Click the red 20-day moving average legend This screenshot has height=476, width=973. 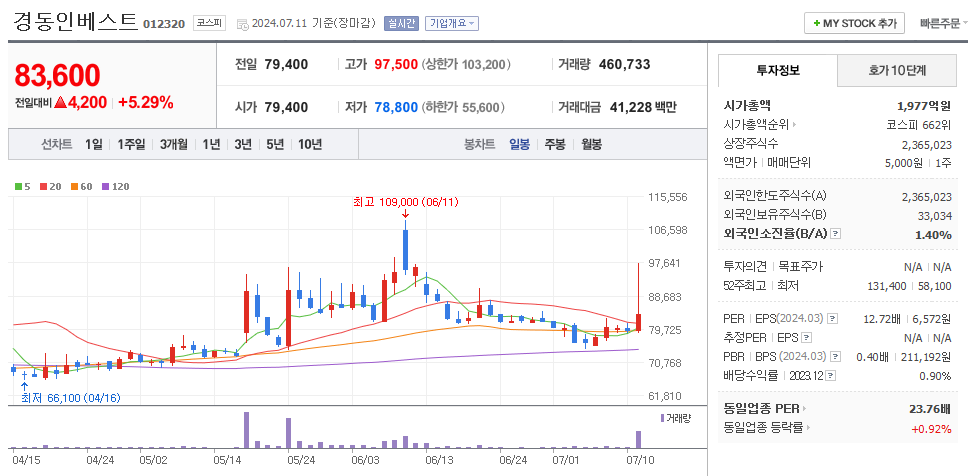click(50, 186)
